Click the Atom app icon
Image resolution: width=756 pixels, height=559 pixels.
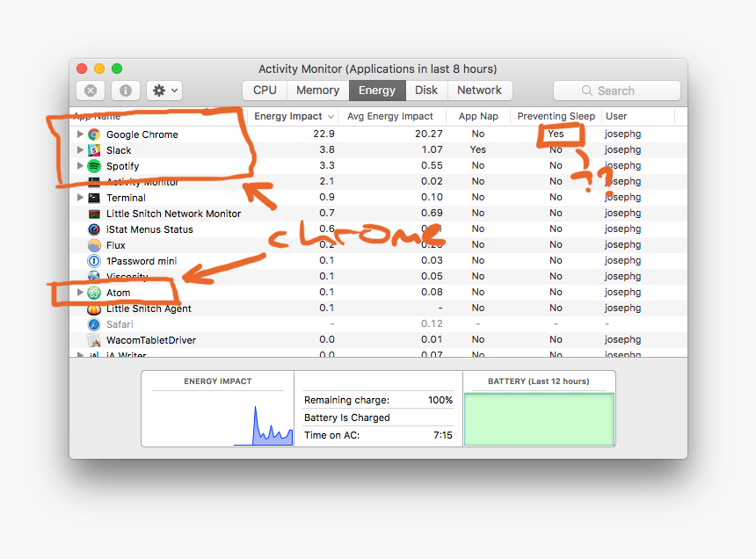tap(94, 293)
